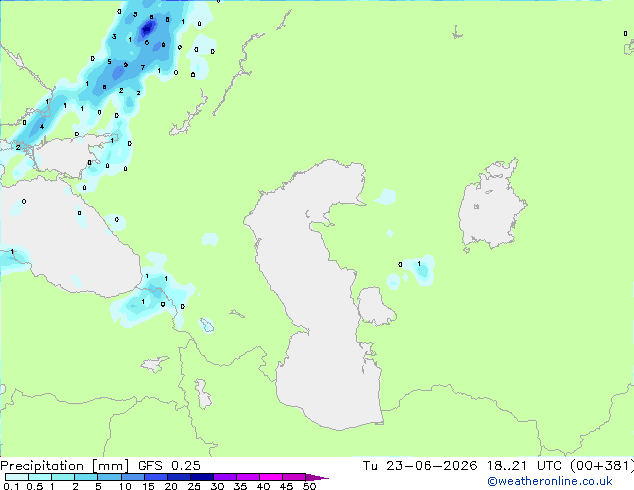Select the 30–35 mm purple legend swatch
Viewport: 634px width, 490px height.
224,477
